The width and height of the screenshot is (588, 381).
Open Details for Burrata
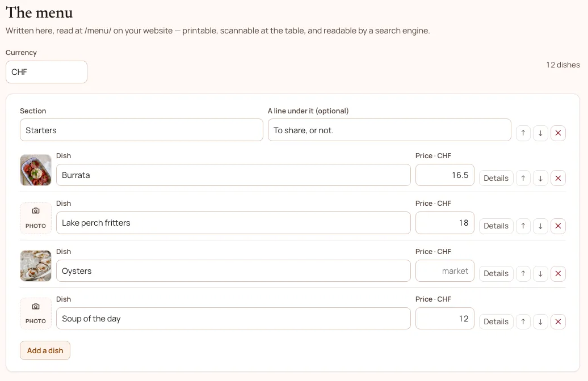[x=496, y=179]
